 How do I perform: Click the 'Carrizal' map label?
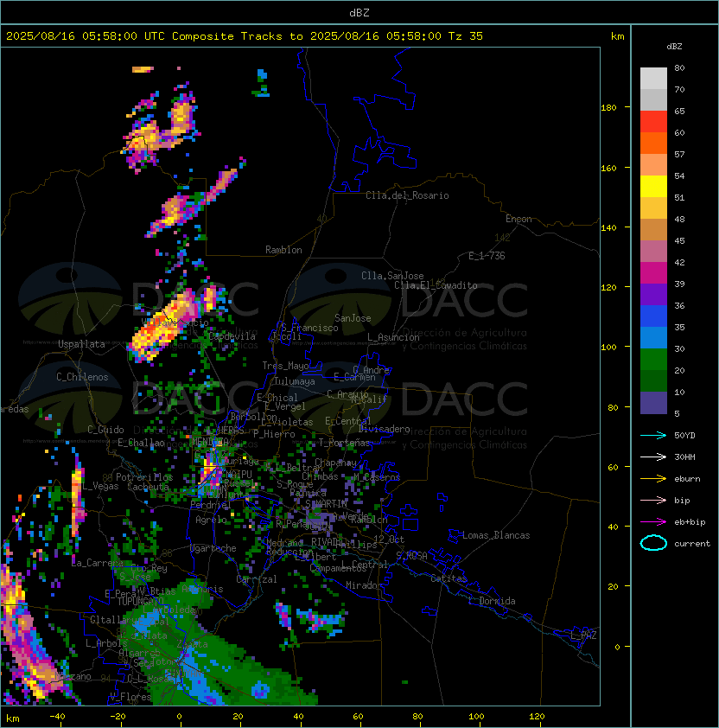257,579
